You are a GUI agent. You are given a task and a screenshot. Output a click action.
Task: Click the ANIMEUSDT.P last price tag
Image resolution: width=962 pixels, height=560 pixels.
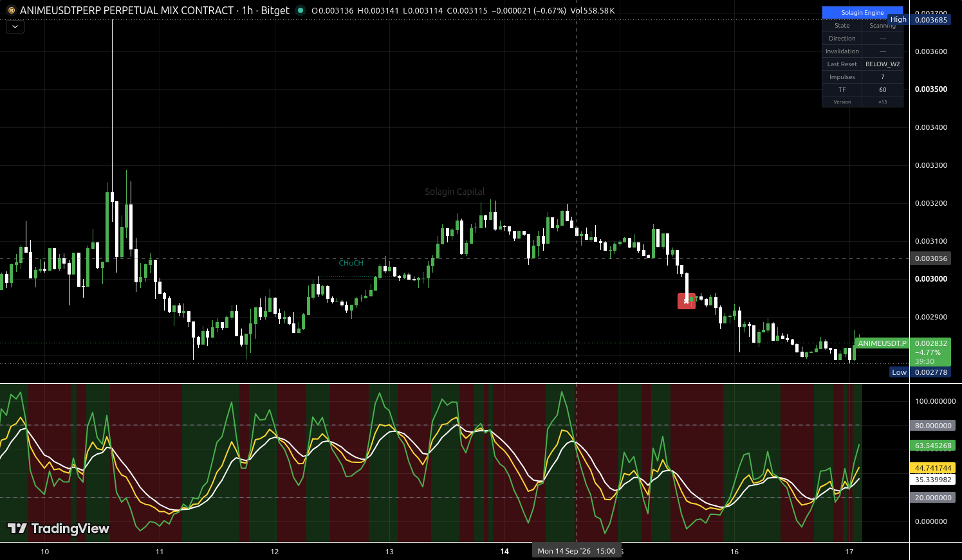[882, 343]
